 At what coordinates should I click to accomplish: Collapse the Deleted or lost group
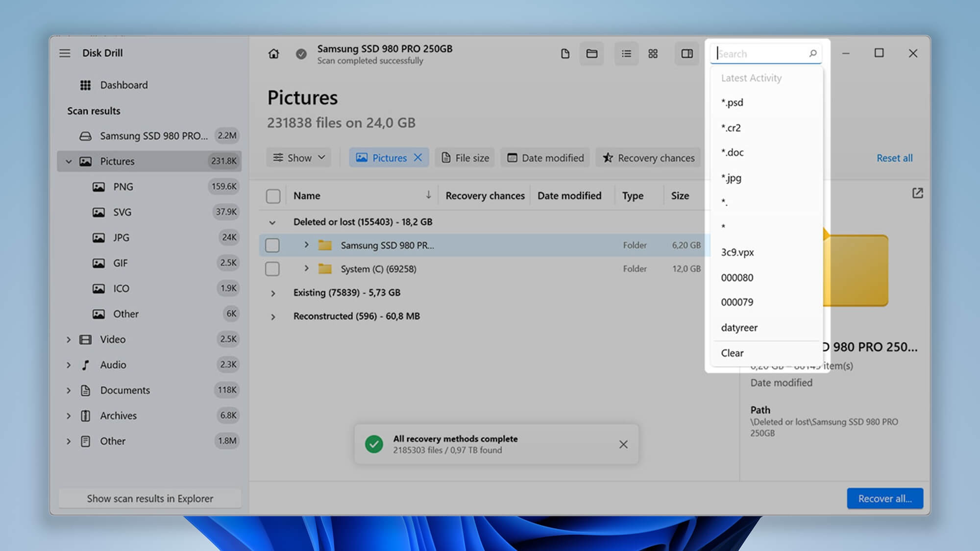pyautogui.click(x=272, y=222)
